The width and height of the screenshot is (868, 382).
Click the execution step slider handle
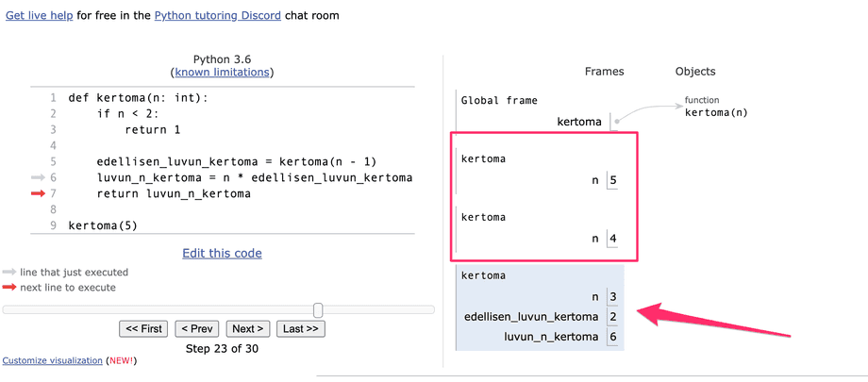click(318, 309)
